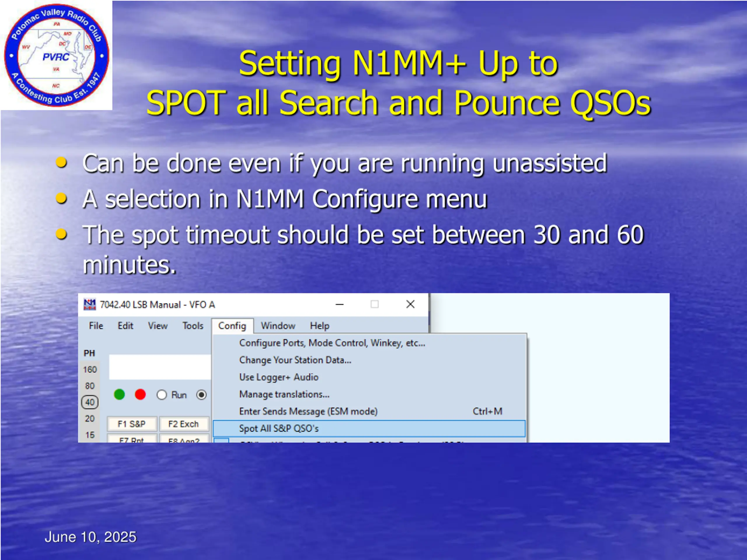The image size is (747, 560).
Task: Open the Help menu
Action: (x=320, y=326)
